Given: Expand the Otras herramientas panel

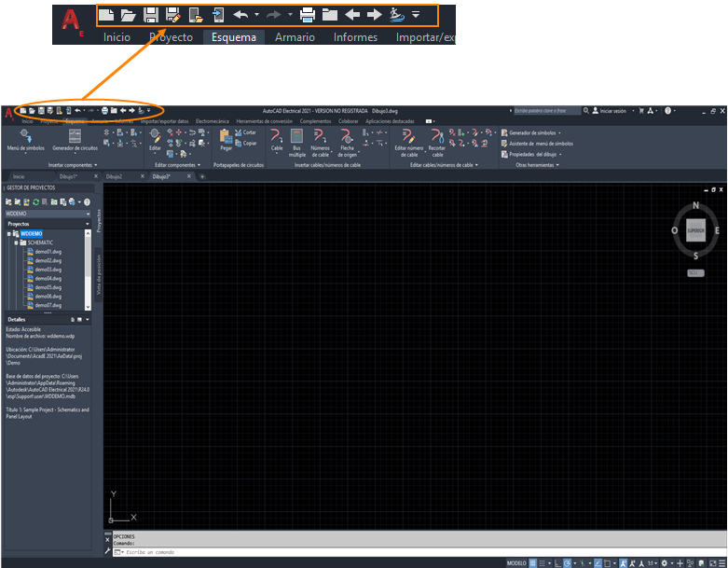Looking at the screenshot, I should tap(537, 165).
